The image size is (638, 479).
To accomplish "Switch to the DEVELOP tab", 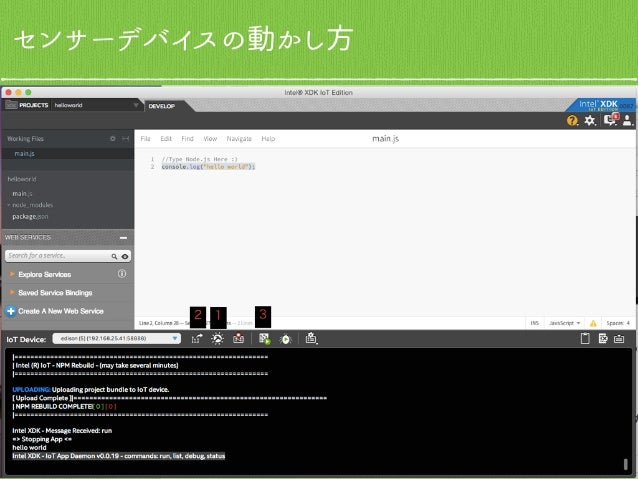I will (162, 106).
